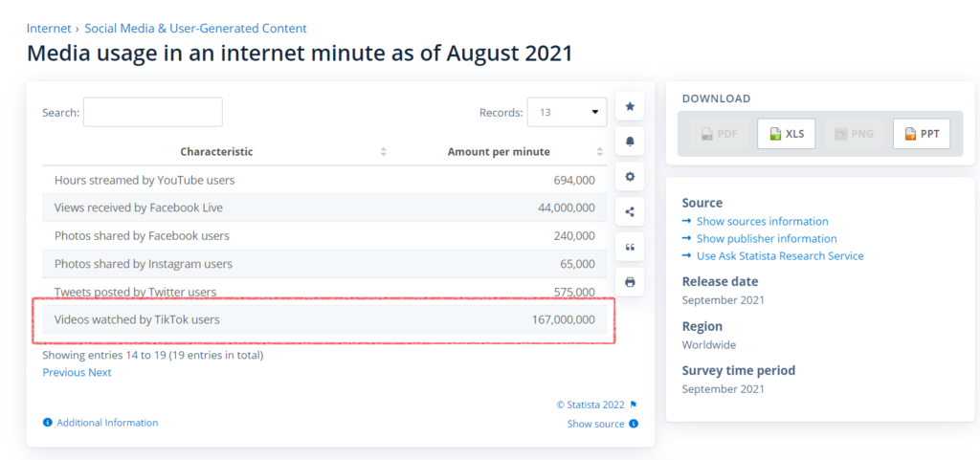980x460 pixels.
Task: Open the gear settings icon
Action: [x=630, y=177]
